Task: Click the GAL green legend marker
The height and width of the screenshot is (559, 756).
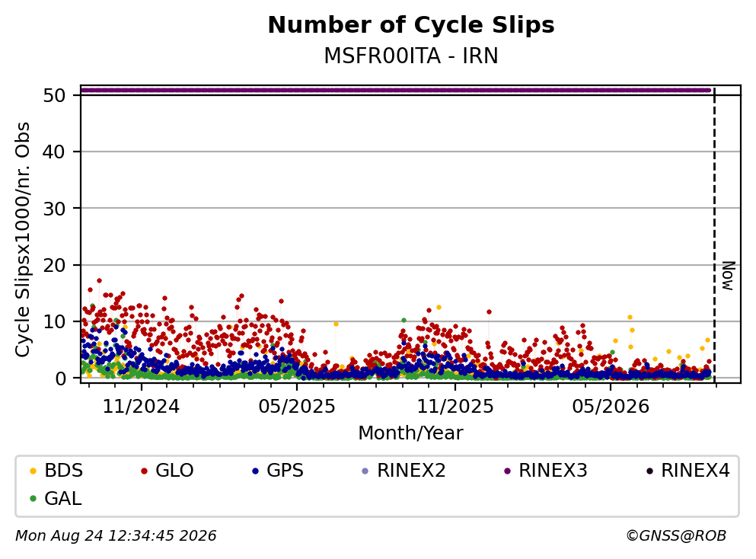Action: click(33, 499)
